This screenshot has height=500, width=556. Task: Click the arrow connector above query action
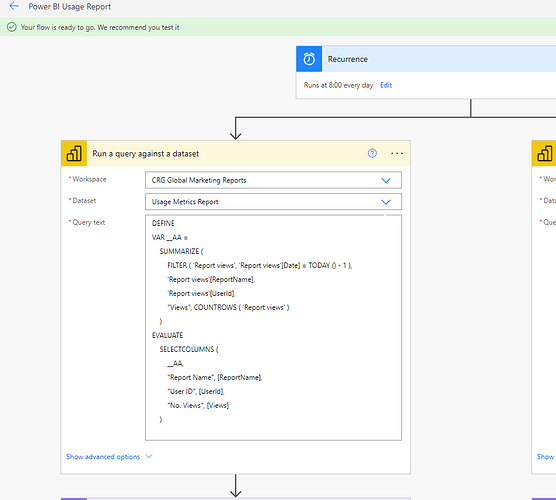235,128
